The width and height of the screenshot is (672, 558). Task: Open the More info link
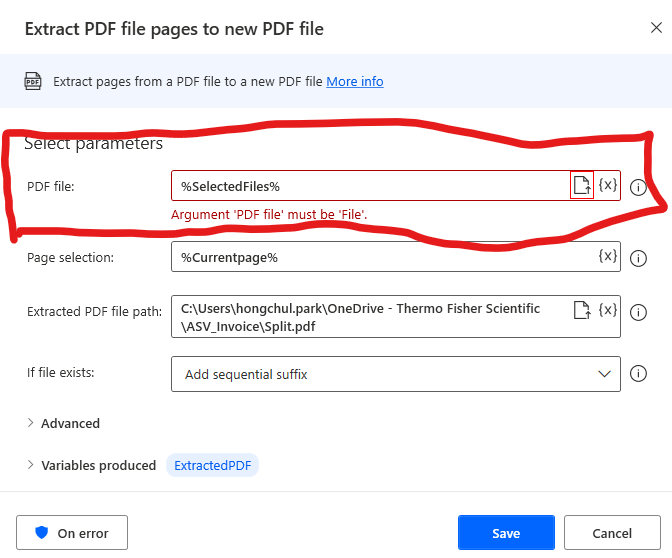(x=355, y=81)
